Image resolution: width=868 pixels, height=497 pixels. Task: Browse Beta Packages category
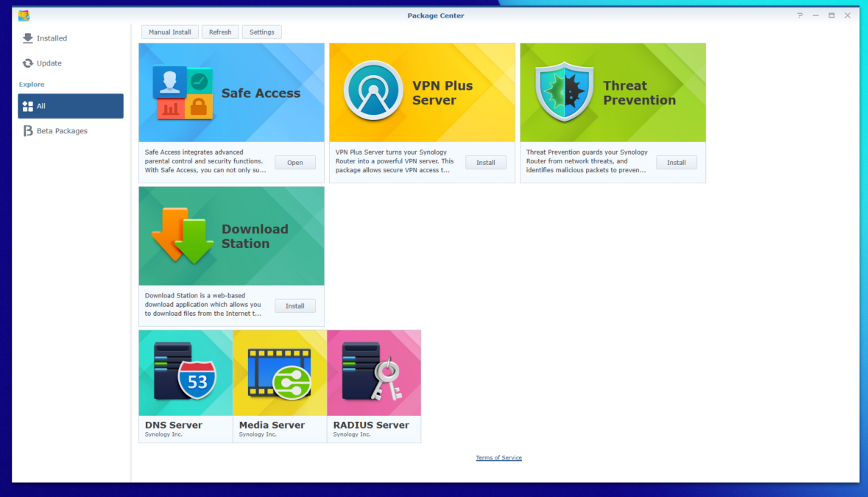tap(70, 130)
